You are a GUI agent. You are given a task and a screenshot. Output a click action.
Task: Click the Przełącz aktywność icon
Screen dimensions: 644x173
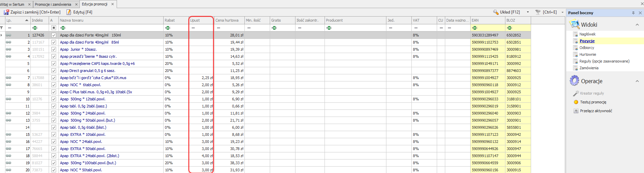576,111
